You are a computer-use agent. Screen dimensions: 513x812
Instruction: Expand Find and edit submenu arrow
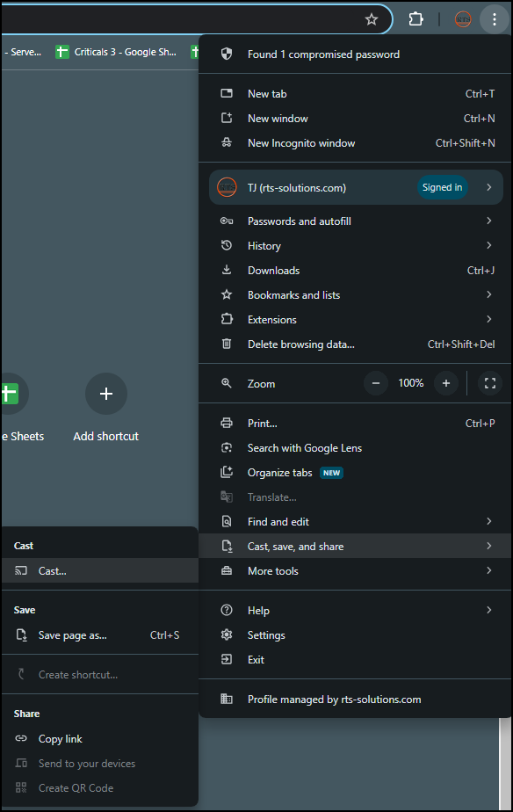tap(489, 521)
